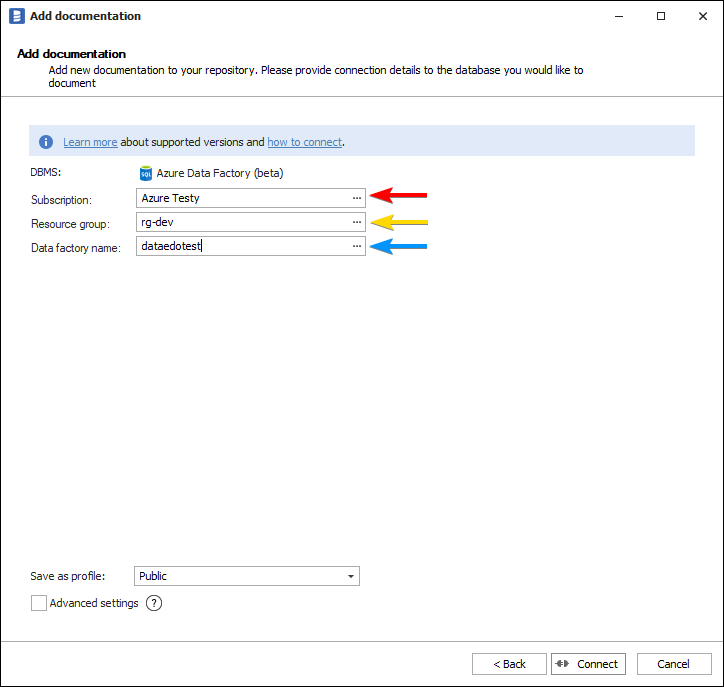Viewport: 724px width, 687px height.
Task: Click ellipsis beside Data factory name field
Action: pos(356,246)
